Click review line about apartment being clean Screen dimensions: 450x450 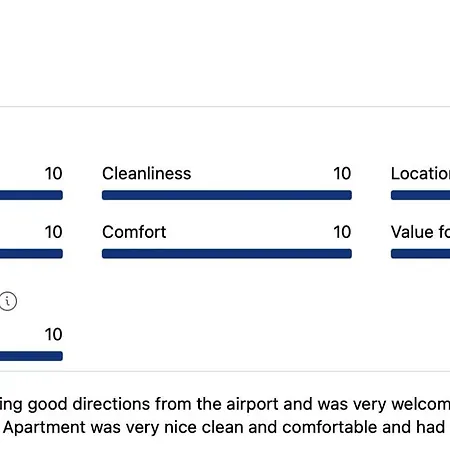224,428
